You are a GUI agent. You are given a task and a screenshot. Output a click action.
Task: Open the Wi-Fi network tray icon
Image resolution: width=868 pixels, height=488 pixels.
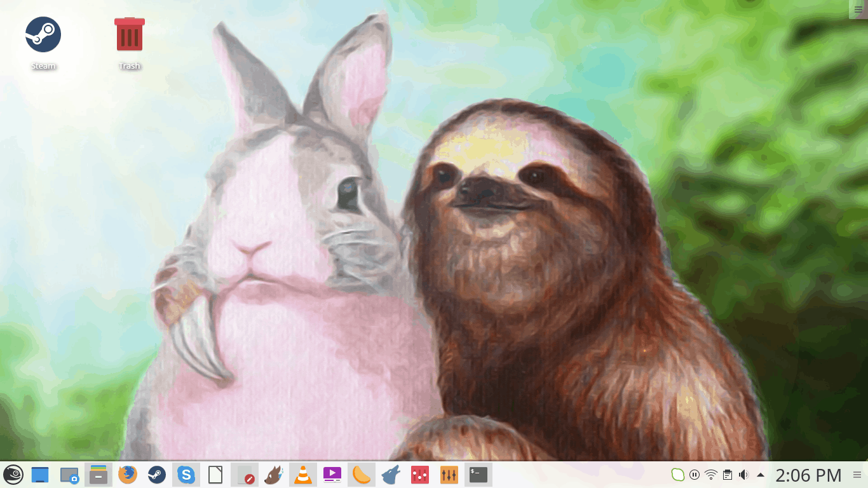click(x=711, y=475)
